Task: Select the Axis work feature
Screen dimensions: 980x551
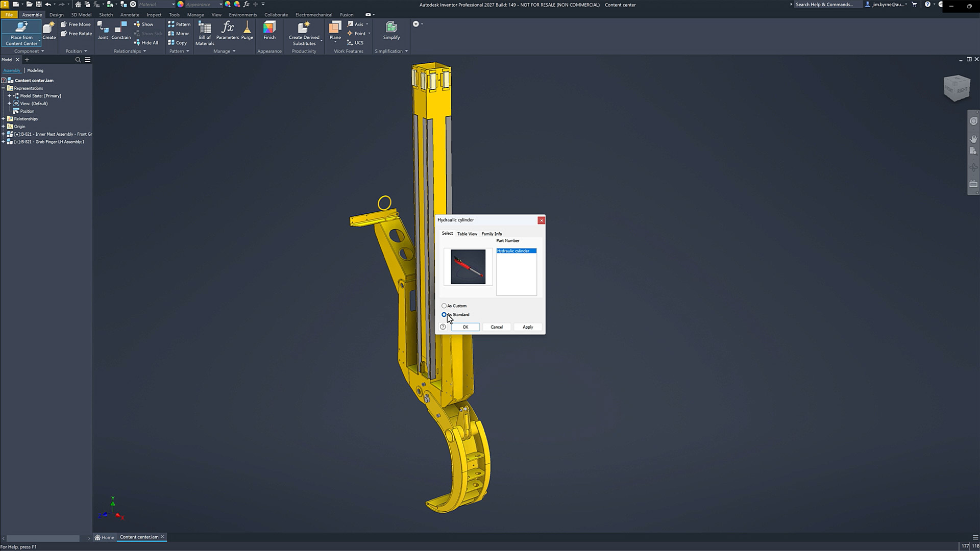Action: pos(356,24)
